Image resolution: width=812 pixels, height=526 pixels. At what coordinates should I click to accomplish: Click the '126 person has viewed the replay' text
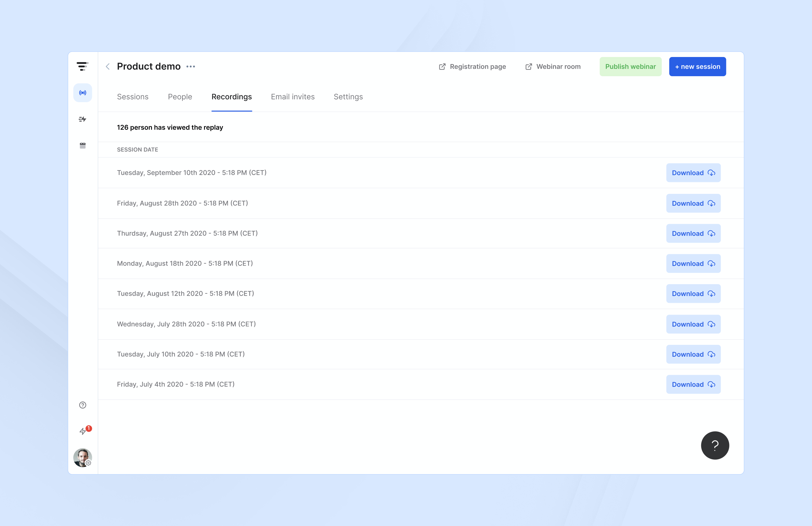[170, 127]
